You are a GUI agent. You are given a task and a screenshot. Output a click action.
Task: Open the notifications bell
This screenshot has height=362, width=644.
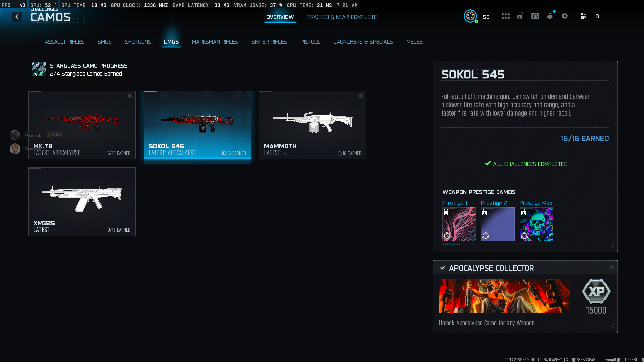[x=550, y=16]
